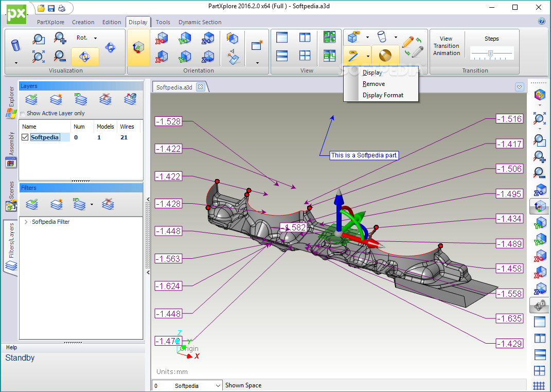Open the document tabs list dropdown arrow

pos(520,87)
